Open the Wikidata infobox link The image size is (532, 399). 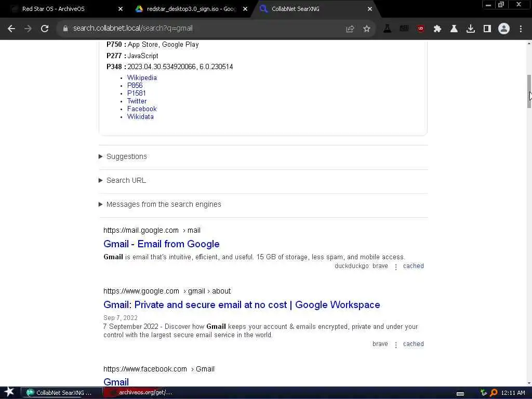coord(140,117)
